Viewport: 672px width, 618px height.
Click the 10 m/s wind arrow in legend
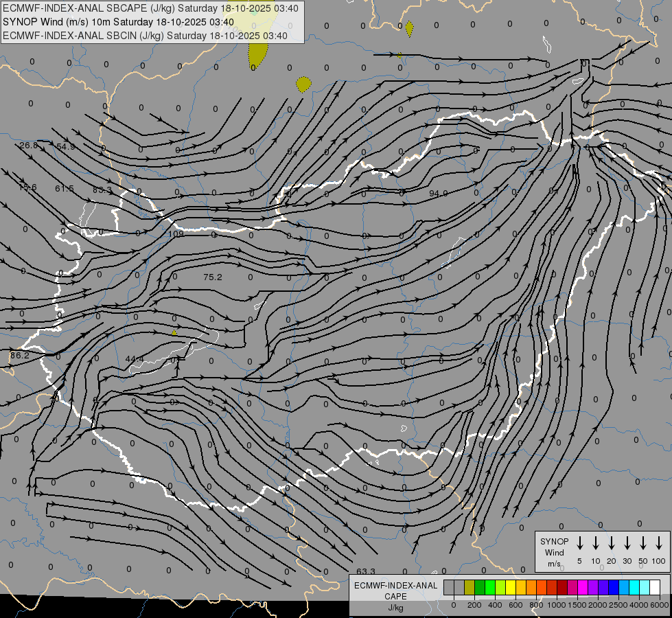(596, 543)
